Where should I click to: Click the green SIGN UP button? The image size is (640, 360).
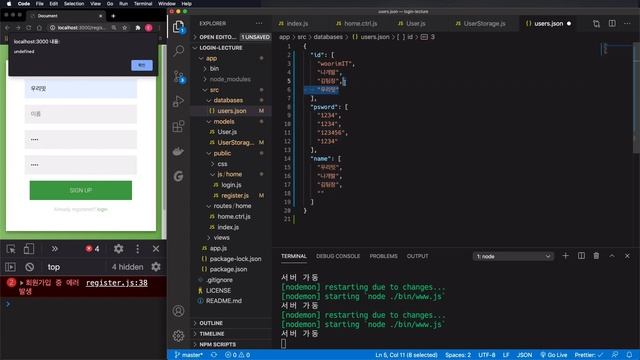[x=81, y=190]
